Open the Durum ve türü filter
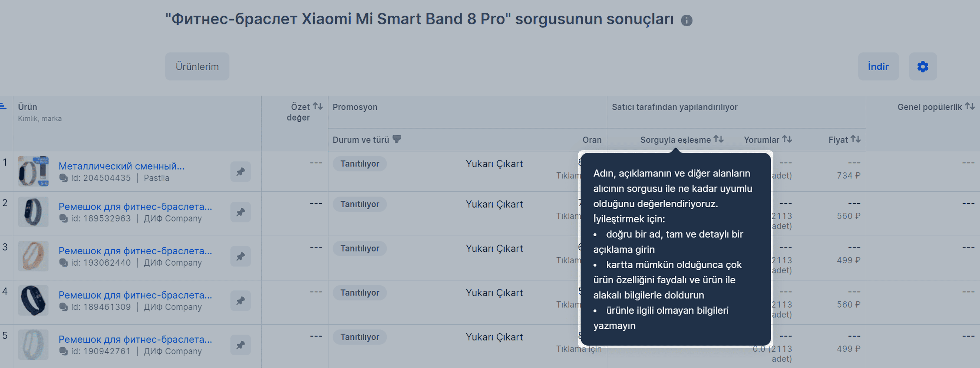 pyautogui.click(x=397, y=139)
